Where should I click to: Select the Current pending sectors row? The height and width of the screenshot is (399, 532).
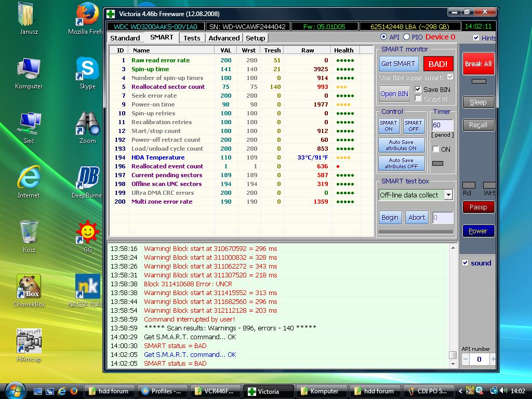pyautogui.click(x=241, y=175)
